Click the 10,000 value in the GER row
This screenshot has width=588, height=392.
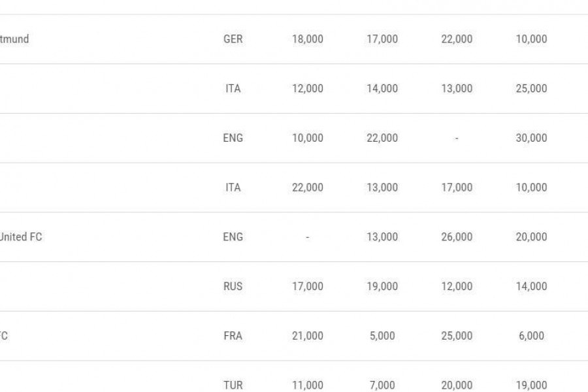[x=531, y=39]
